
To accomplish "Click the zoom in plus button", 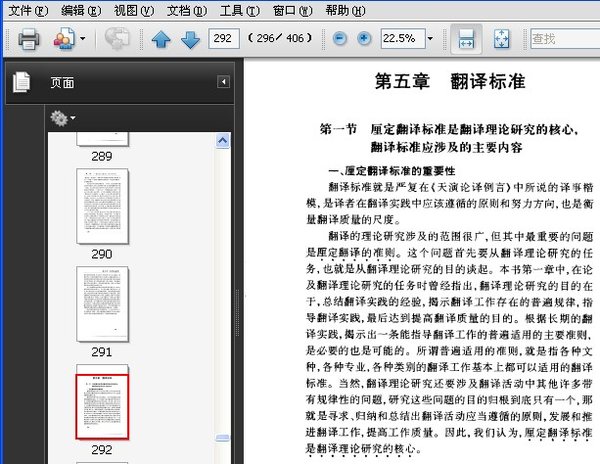I will [364, 39].
